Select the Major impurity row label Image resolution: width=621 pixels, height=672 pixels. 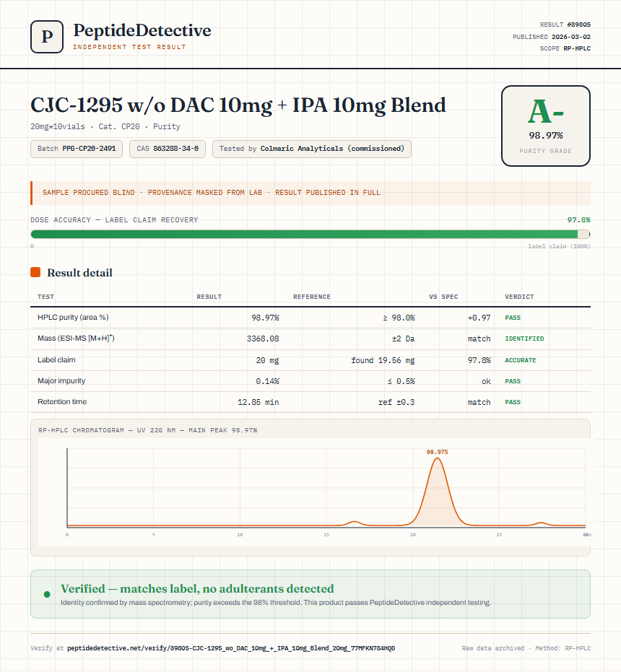pos(61,380)
